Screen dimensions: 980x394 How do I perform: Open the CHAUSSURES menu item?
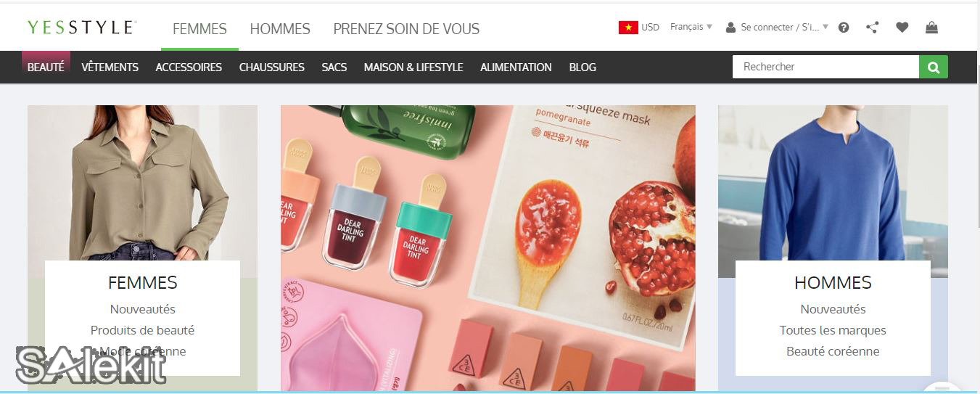272,67
